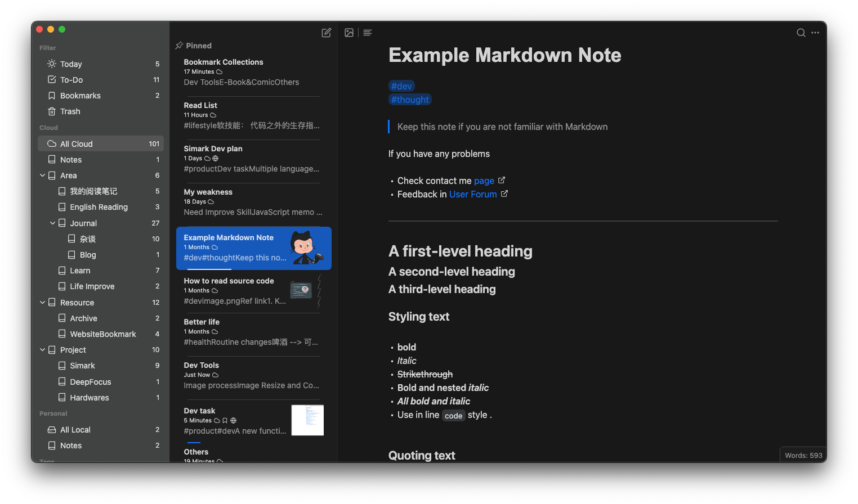Screen dimensions: 858x504
Task: Open the page contact link
Action: (484, 181)
